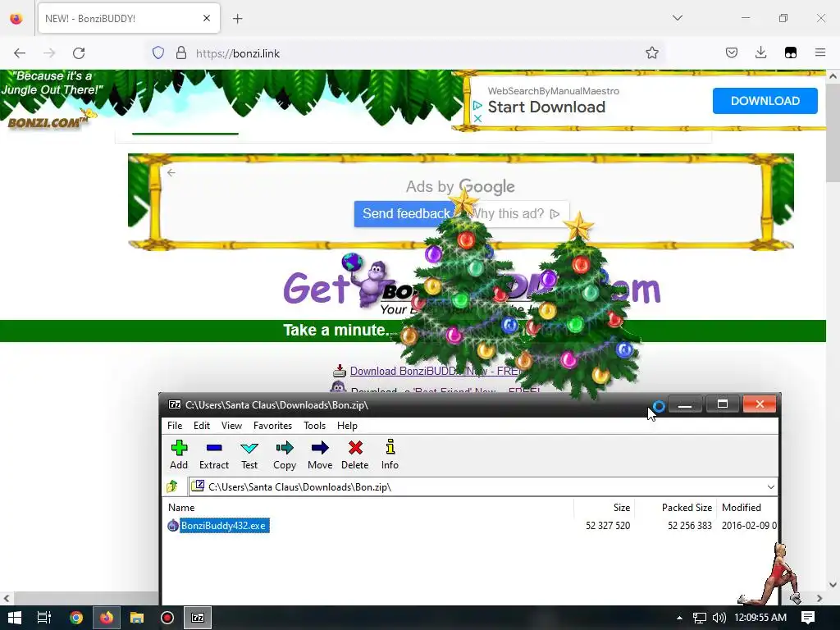Open the Save to Pocket icon

(732, 52)
